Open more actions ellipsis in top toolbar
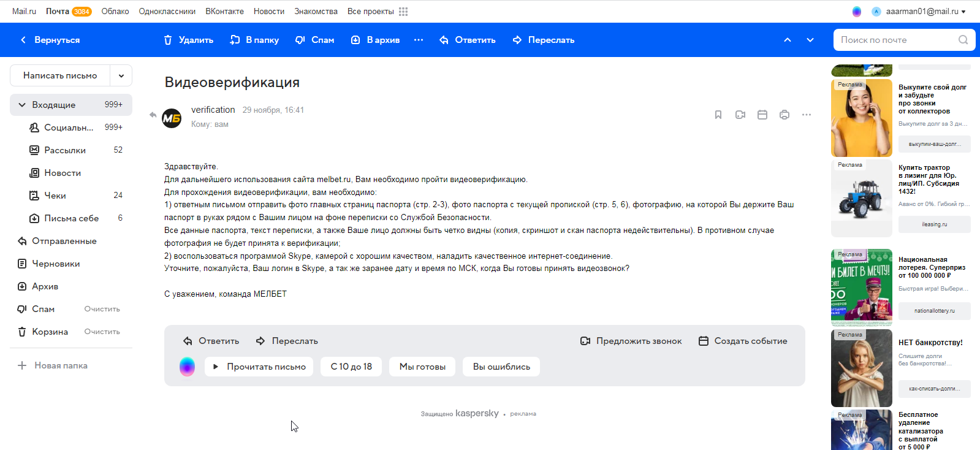This screenshot has width=980, height=450. 419,40
